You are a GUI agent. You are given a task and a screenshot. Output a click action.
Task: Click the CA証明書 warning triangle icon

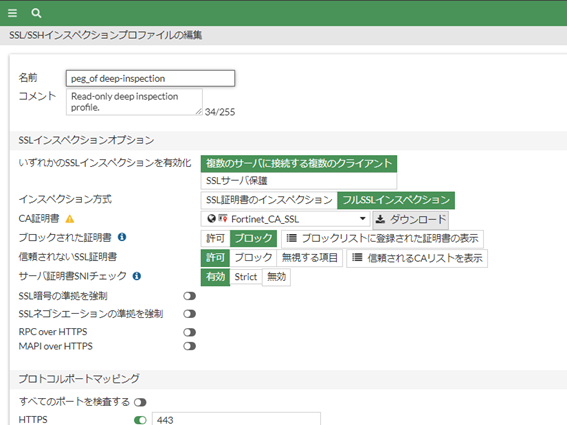[x=70, y=219]
